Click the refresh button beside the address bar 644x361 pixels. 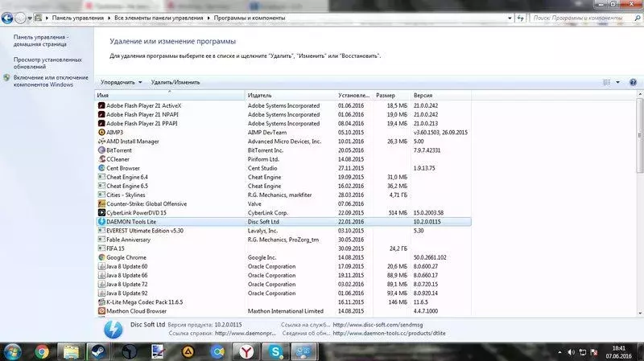pyautogui.click(x=520, y=18)
